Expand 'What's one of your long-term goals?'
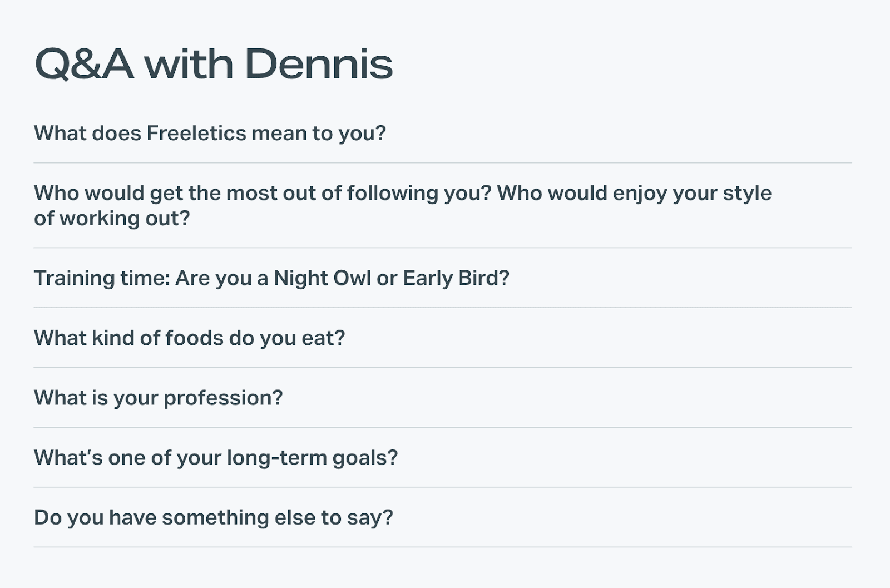Viewport: 890px width, 588px height. 216,458
